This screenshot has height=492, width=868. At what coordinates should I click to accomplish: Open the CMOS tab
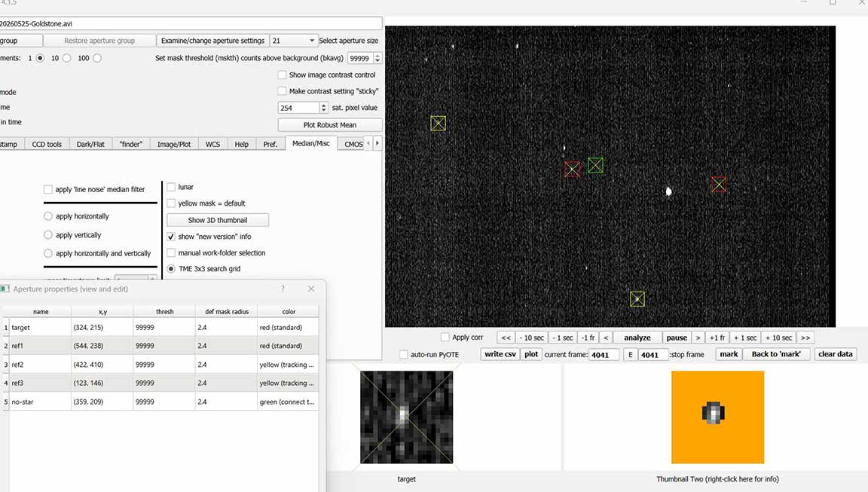coord(353,144)
